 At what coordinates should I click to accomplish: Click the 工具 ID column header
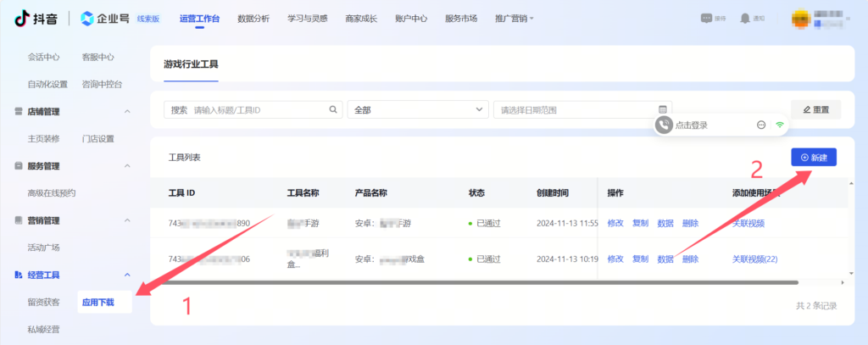(181, 192)
